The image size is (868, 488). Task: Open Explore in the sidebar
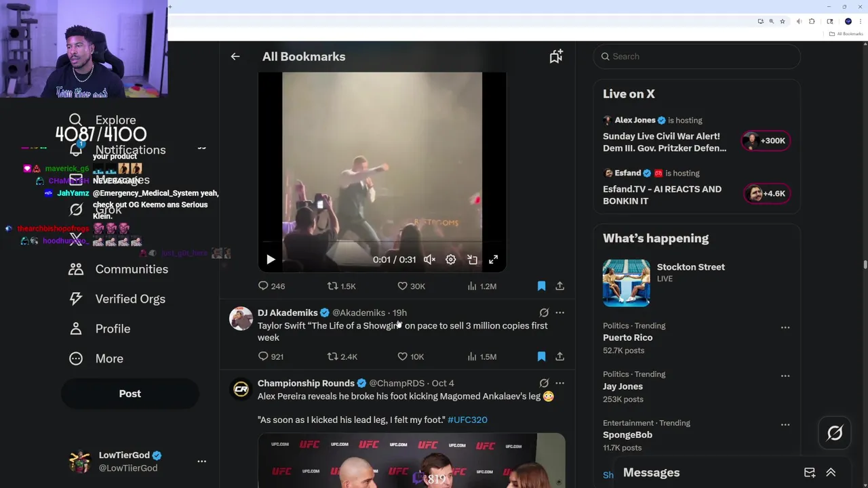(102, 120)
